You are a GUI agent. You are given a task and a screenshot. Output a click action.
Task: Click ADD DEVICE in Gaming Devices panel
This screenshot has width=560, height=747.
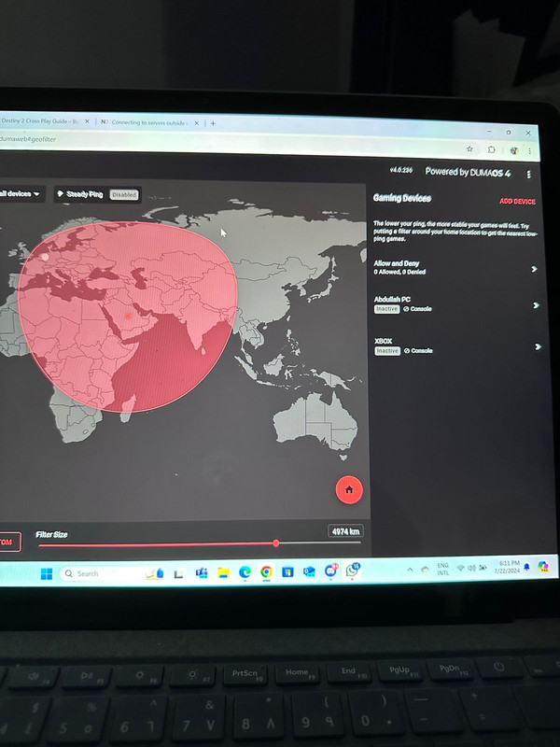(517, 202)
